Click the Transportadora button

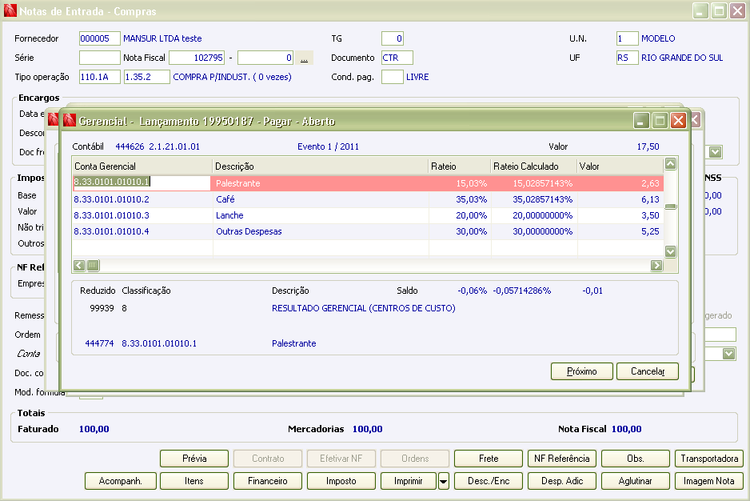pyautogui.click(x=709, y=458)
